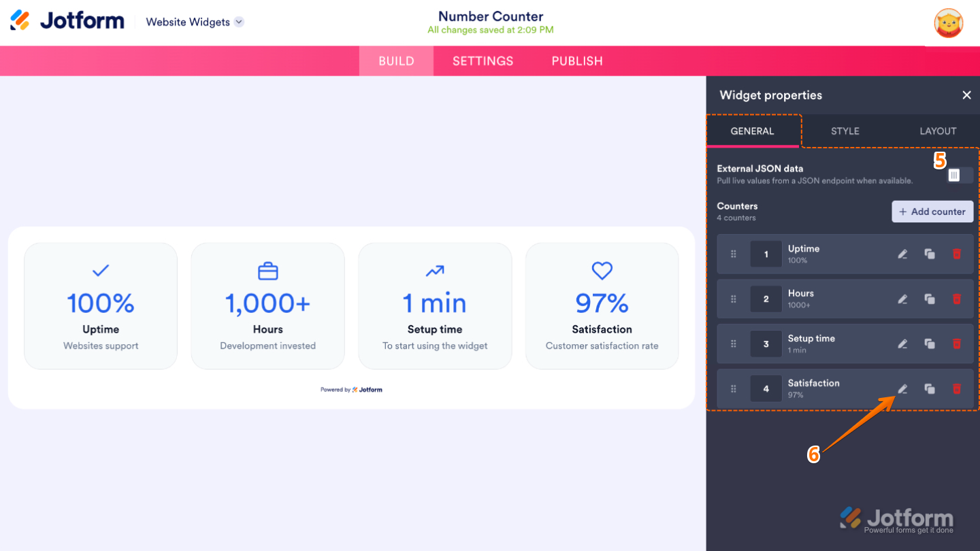Go to the PUBLISH tab
980x551 pixels.
[x=577, y=61]
